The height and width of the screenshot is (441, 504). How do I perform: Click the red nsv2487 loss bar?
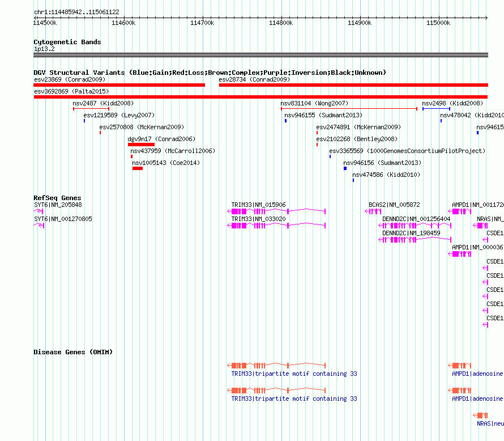91,109
